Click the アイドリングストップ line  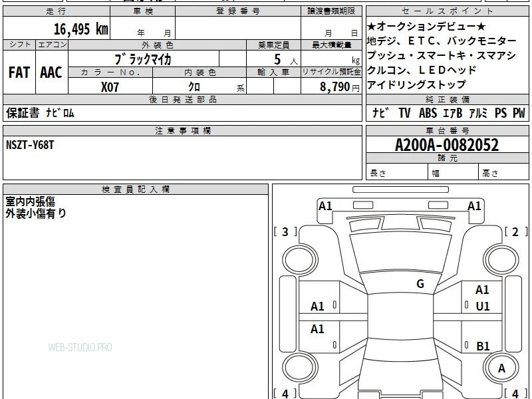click(x=417, y=84)
